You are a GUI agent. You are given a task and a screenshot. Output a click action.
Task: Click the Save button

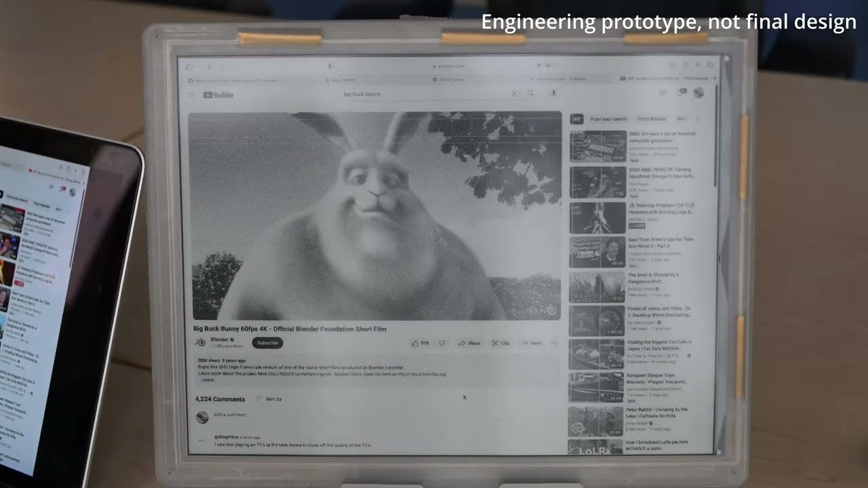(531, 343)
